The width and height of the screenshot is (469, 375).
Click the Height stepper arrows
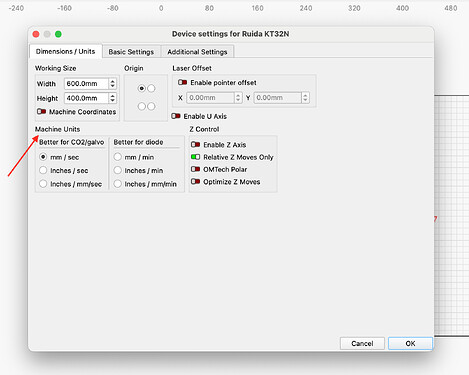tap(113, 98)
